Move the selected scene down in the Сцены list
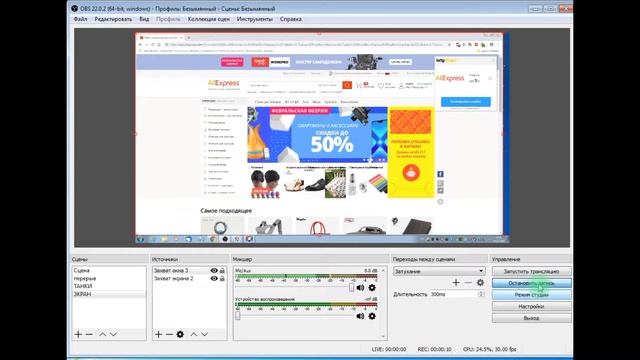The width and height of the screenshot is (640, 360). pyautogui.click(x=113, y=334)
